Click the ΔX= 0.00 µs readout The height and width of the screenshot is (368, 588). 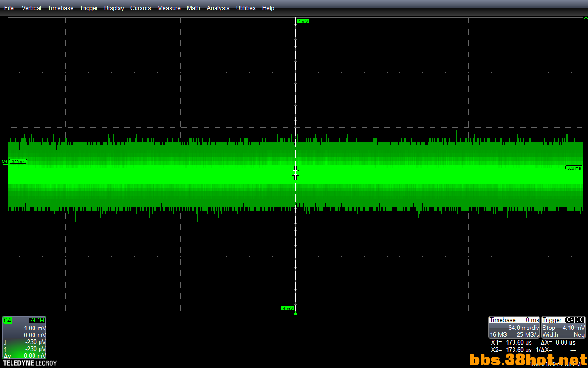tap(558, 342)
